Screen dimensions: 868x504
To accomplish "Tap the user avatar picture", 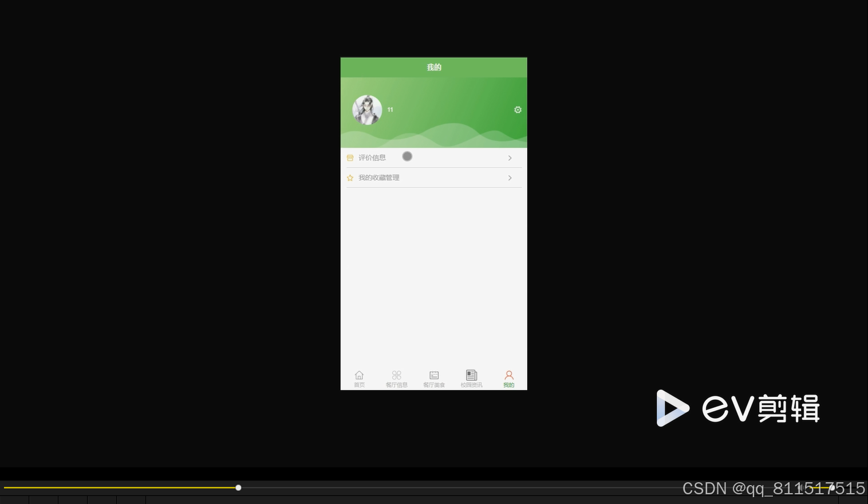I will (367, 110).
